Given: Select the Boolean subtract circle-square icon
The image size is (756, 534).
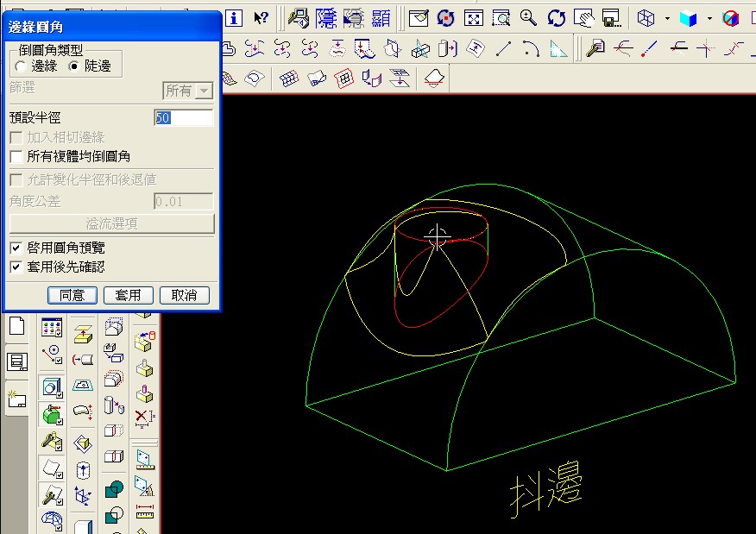Looking at the screenshot, I should (114, 515).
